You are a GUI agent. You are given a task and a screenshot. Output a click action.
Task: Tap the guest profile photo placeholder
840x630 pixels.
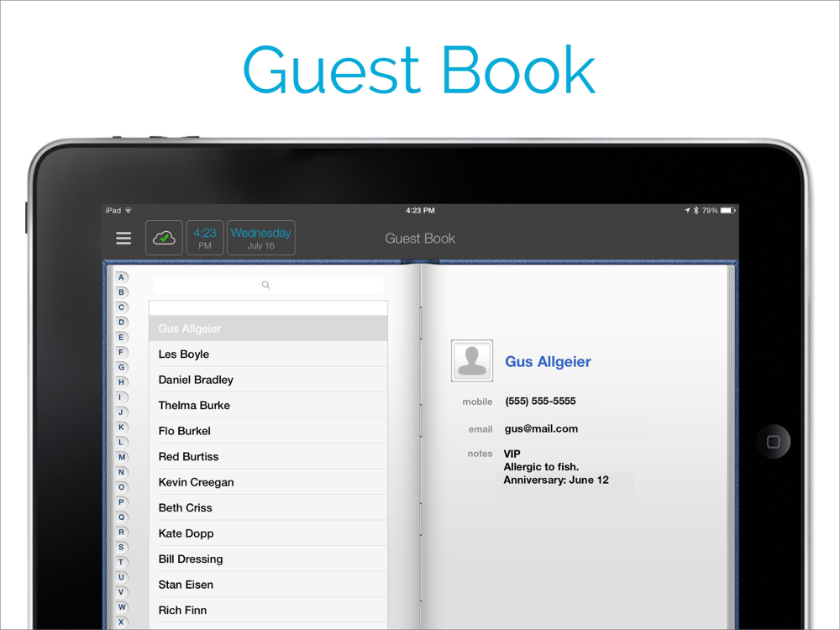pyautogui.click(x=472, y=360)
